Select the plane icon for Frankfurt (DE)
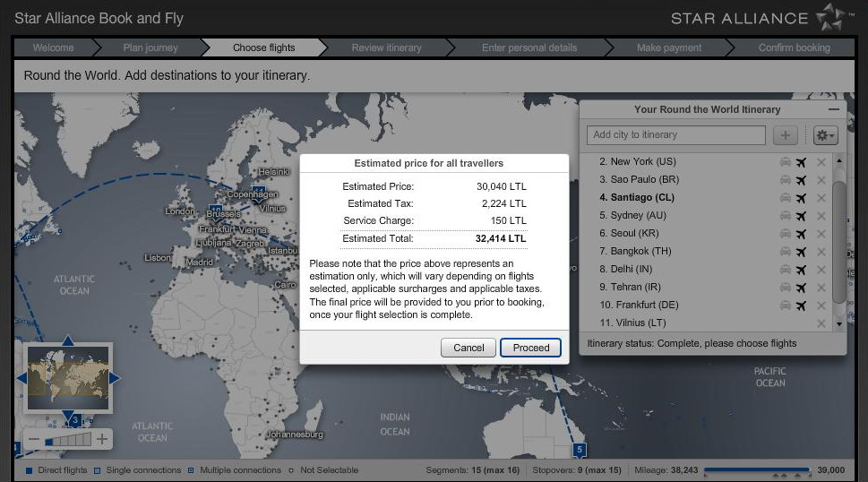This screenshot has width=868, height=482. coord(801,306)
